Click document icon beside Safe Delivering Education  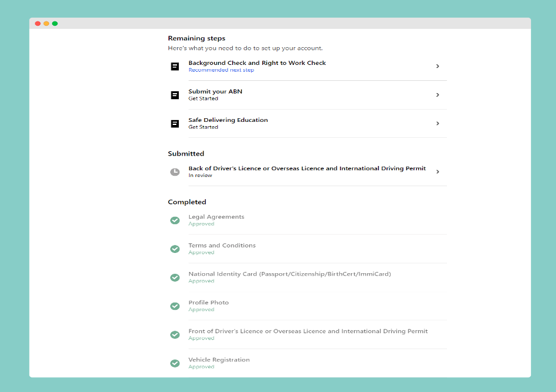pos(175,124)
